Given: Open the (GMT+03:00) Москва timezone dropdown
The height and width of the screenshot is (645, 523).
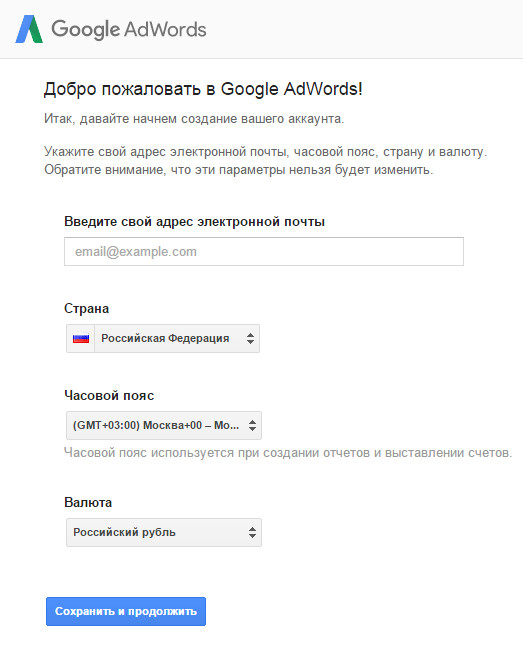Looking at the screenshot, I should click(x=164, y=425).
